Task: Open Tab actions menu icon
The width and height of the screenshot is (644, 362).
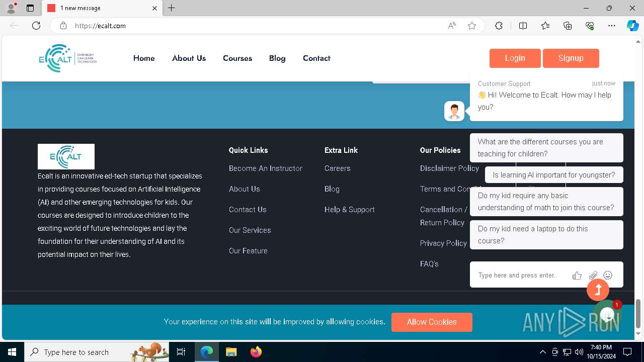Action: pos(30,8)
